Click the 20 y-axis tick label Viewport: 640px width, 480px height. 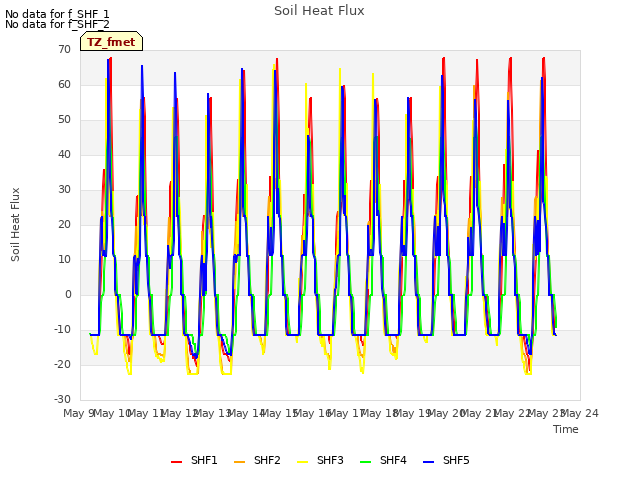64,224
